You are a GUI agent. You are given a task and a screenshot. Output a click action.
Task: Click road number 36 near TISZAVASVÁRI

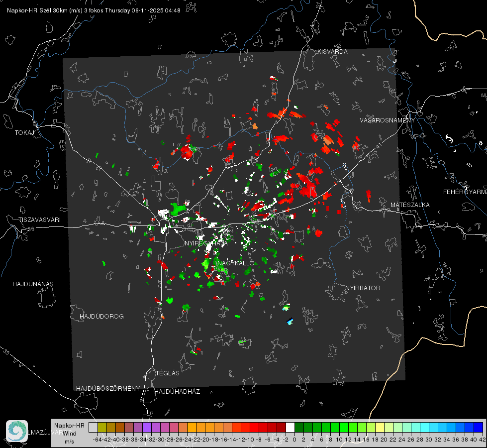31,229
